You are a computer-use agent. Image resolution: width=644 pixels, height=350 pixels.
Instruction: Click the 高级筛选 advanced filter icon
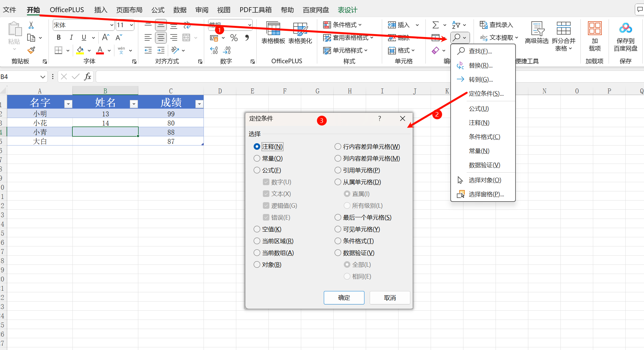tap(537, 33)
